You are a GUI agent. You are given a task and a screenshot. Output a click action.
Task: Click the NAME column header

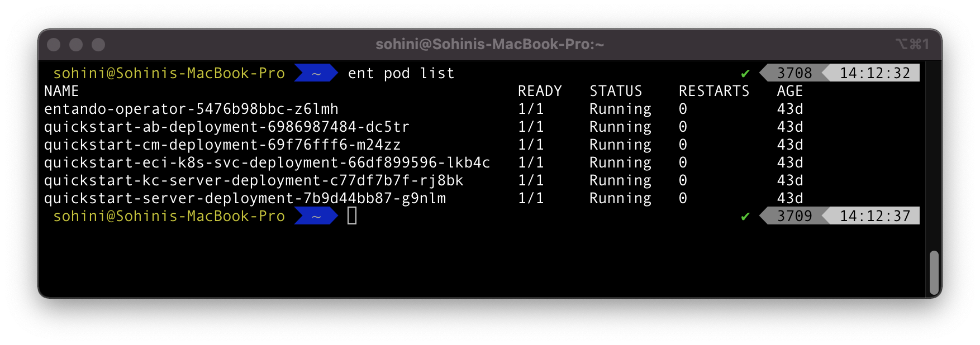tap(61, 91)
